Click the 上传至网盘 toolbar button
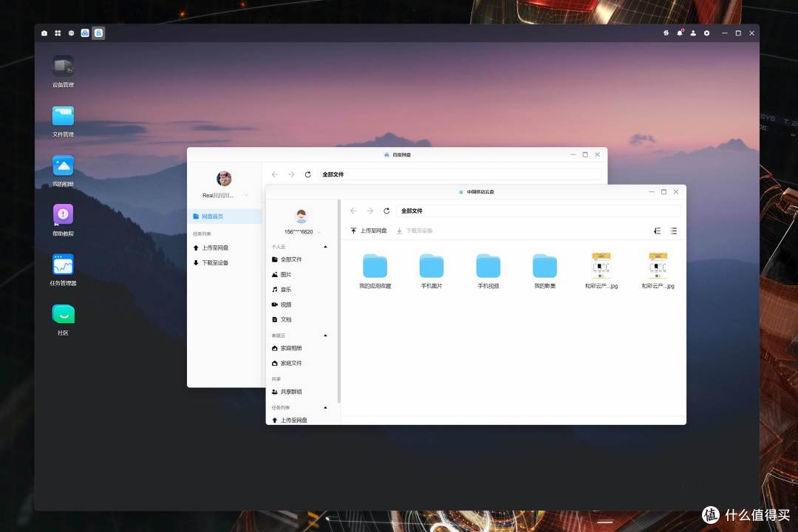798x532 pixels. pyautogui.click(x=369, y=231)
